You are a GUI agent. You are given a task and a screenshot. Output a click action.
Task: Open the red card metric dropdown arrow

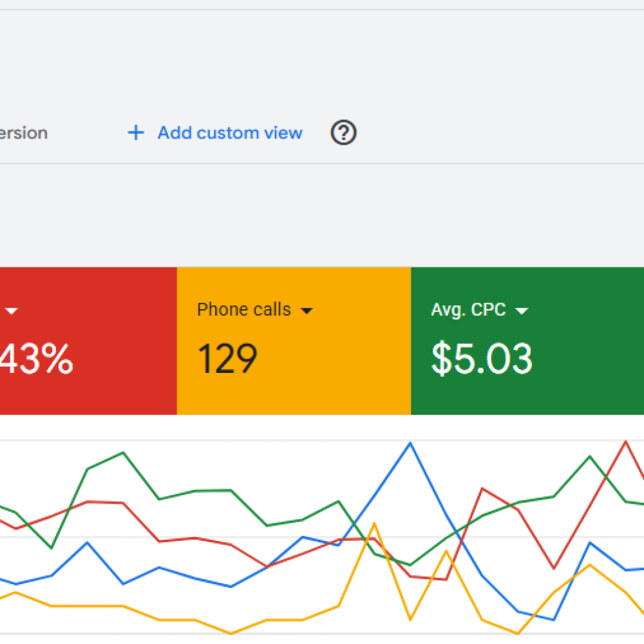pyautogui.click(x=12, y=311)
